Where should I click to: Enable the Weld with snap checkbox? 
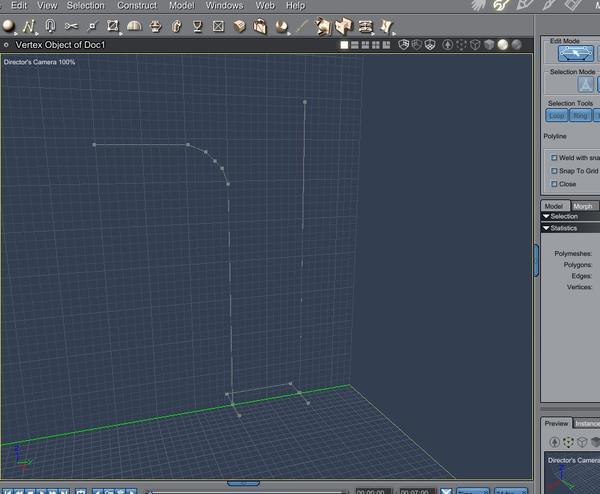point(554,158)
